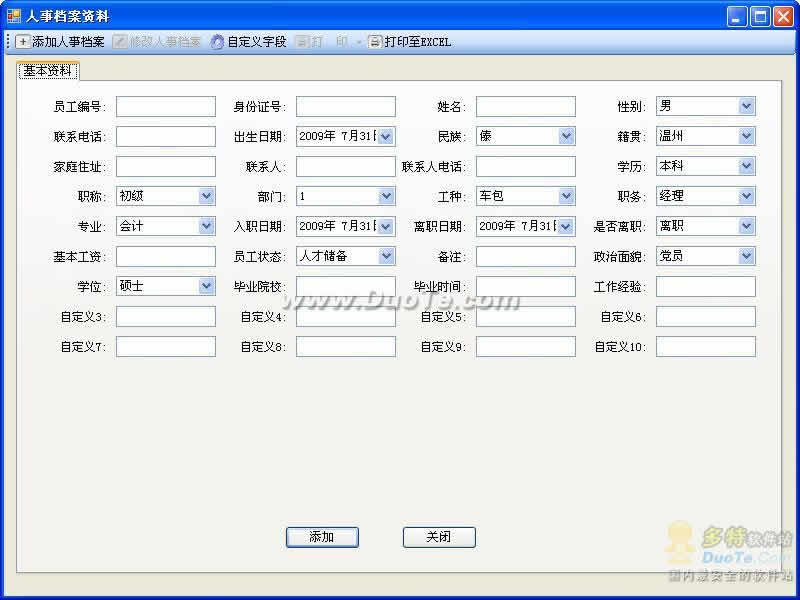Focus the 家庭住址 input field
Image resolution: width=800 pixels, height=600 pixels.
(166, 167)
